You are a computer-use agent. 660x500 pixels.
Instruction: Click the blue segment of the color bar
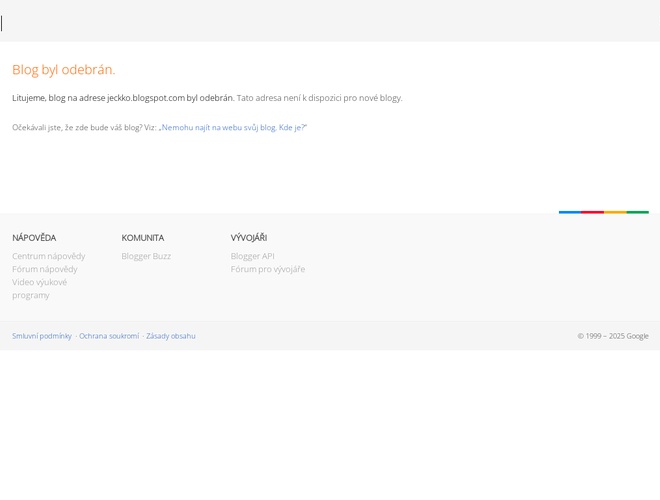click(570, 212)
